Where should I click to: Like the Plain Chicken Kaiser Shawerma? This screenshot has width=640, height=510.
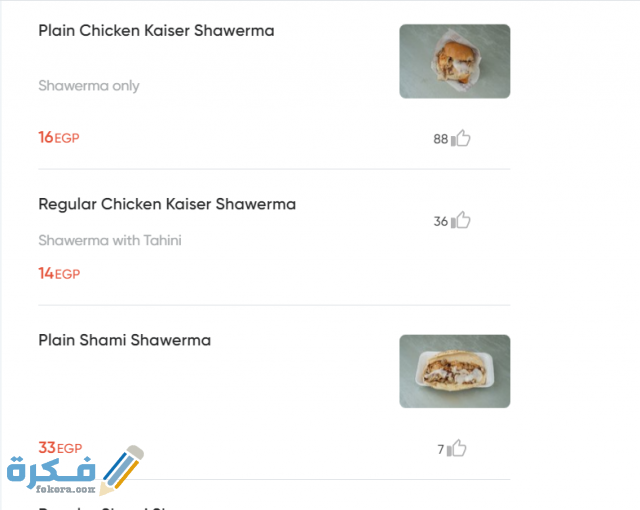[x=461, y=139]
